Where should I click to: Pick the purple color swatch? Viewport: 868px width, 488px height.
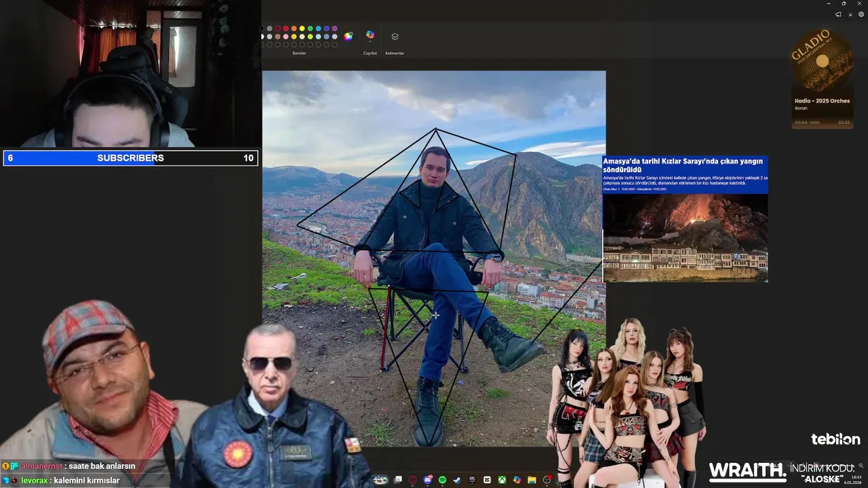(x=334, y=28)
